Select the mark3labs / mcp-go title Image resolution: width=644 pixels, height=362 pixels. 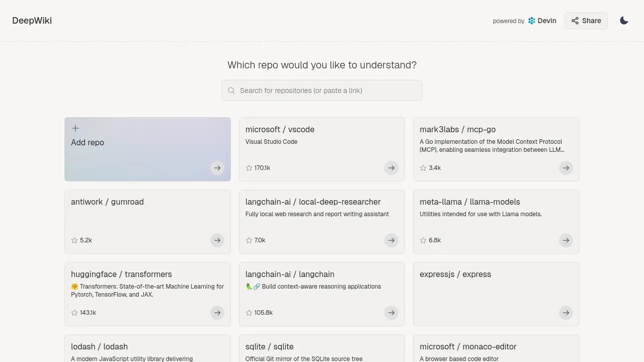click(458, 129)
